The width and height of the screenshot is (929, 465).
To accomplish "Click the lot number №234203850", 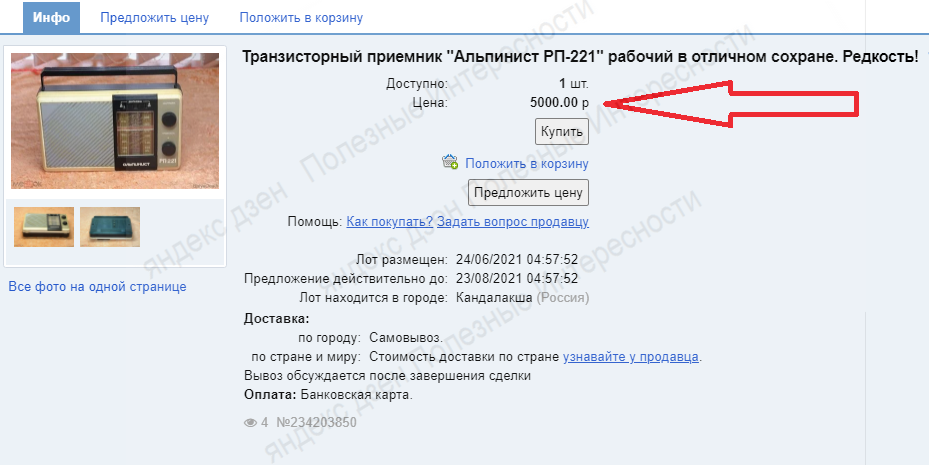I will point(316,423).
